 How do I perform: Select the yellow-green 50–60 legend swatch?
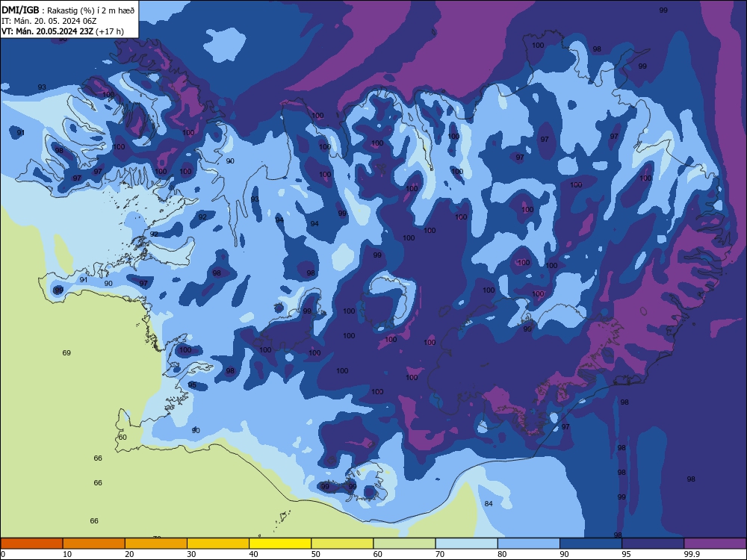pos(342,544)
